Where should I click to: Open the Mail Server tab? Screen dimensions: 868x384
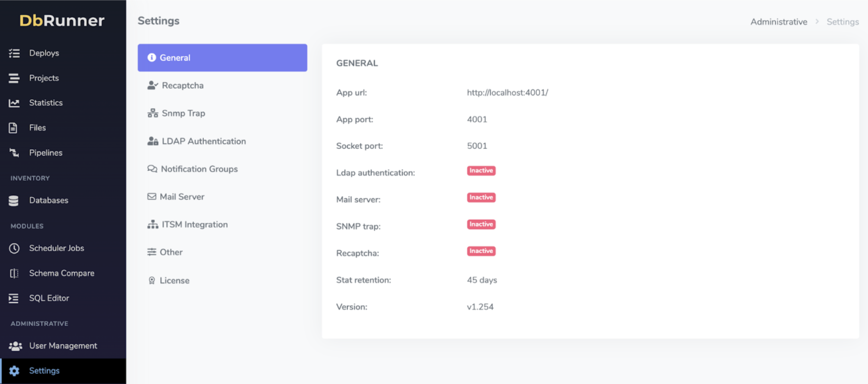point(182,197)
